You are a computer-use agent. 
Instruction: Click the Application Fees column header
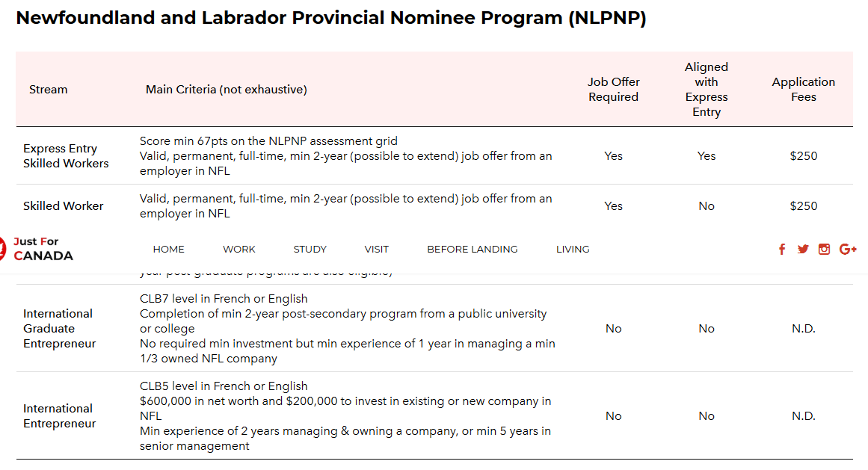tap(803, 89)
